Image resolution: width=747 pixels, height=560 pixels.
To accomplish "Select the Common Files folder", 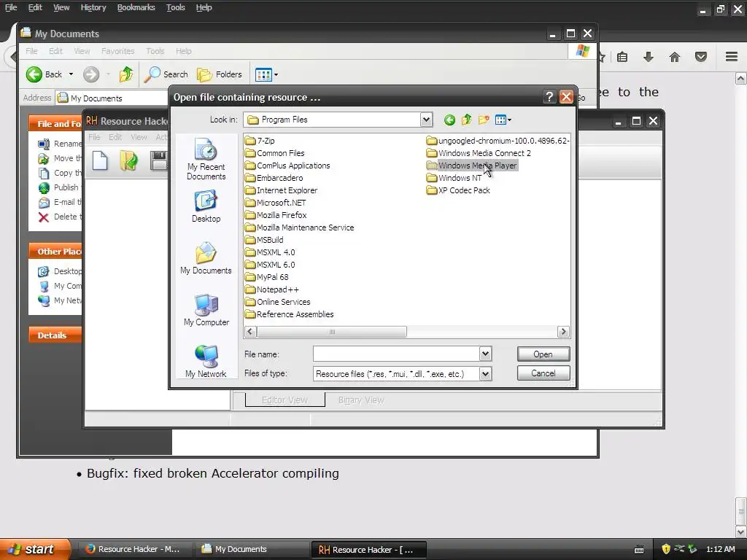I will click(x=275, y=153).
